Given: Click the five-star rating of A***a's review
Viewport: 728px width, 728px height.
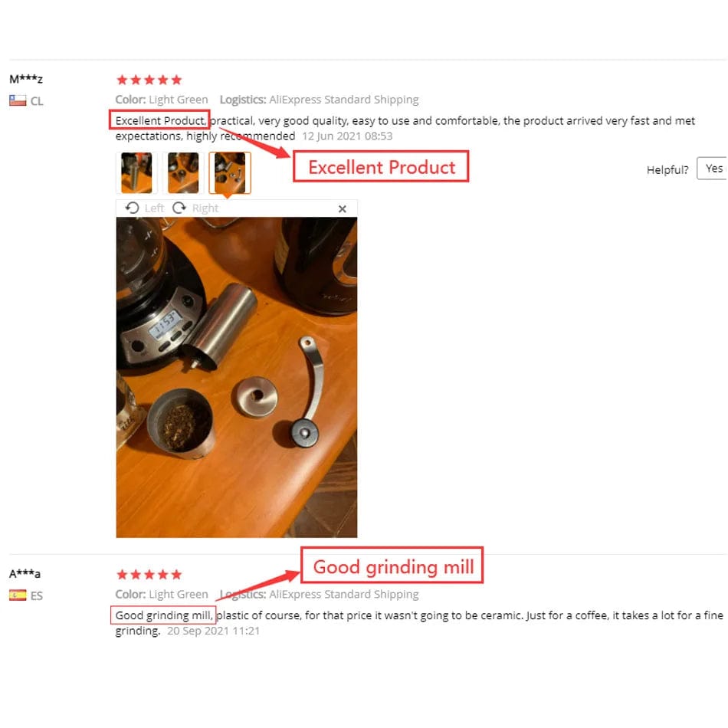Looking at the screenshot, I should [x=149, y=575].
